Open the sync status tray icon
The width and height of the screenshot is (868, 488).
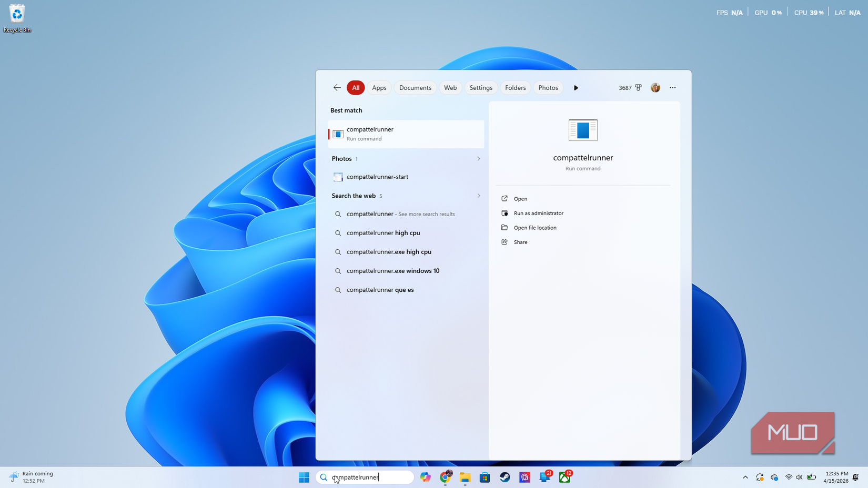click(760, 477)
